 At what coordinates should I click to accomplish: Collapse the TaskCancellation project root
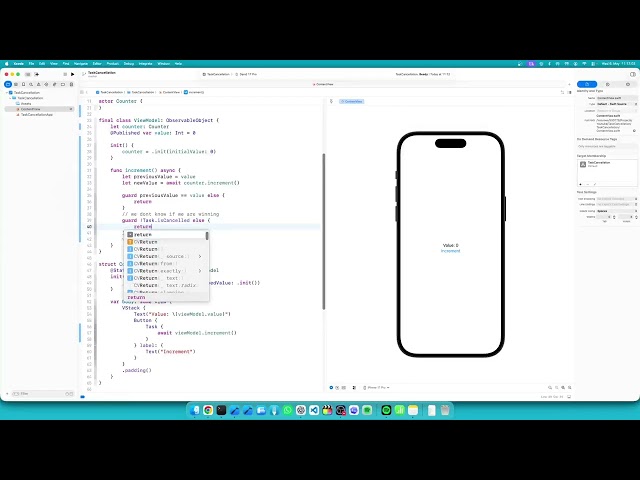(x=7, y=93)
